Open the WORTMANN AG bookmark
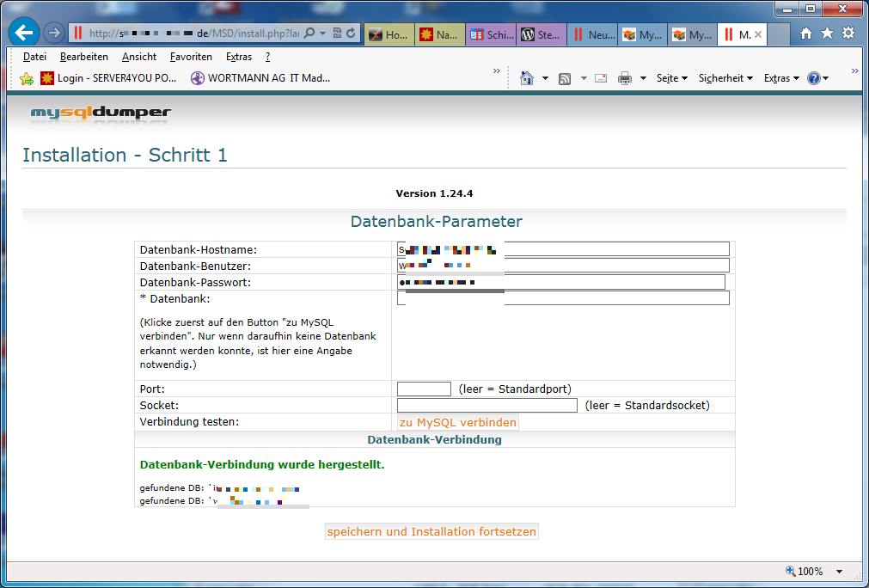The width and height of the screenshot is (869, 588). pyautogui.click(x=260, y=78)
